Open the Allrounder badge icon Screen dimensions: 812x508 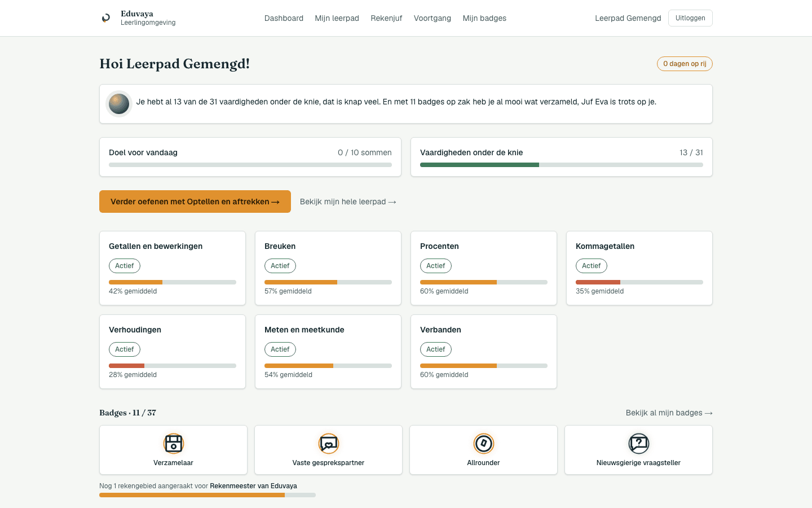(484, 444)
